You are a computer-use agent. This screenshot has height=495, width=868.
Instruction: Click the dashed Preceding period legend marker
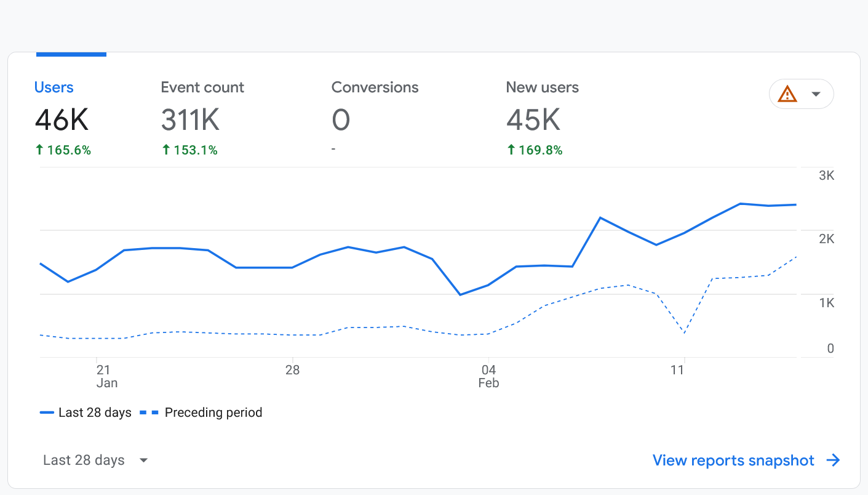click(149, 412)
